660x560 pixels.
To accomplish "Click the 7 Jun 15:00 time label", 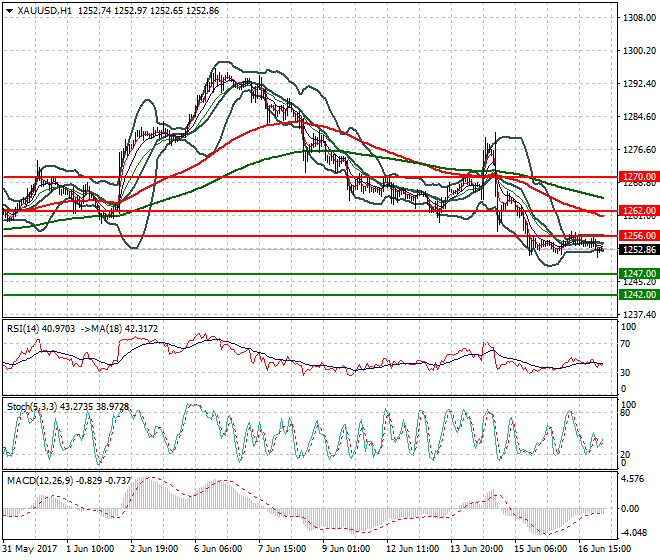I will pyautogui.click(x=281, y=549).
